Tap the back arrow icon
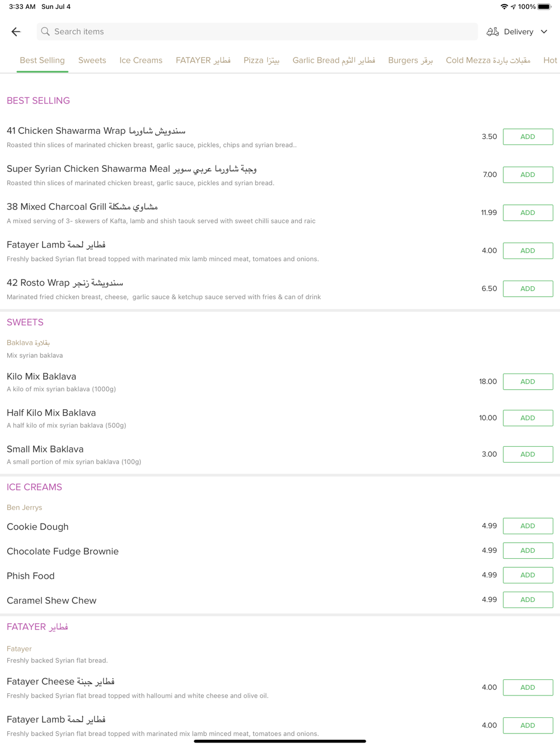Viewport: 560px width, 747px height. point(16,32)
